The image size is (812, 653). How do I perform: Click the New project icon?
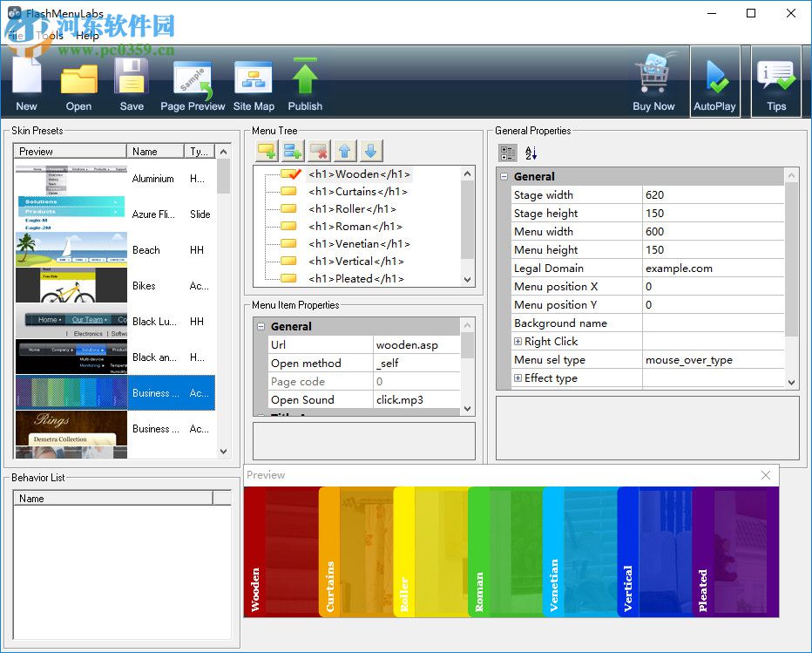(26, 78)
